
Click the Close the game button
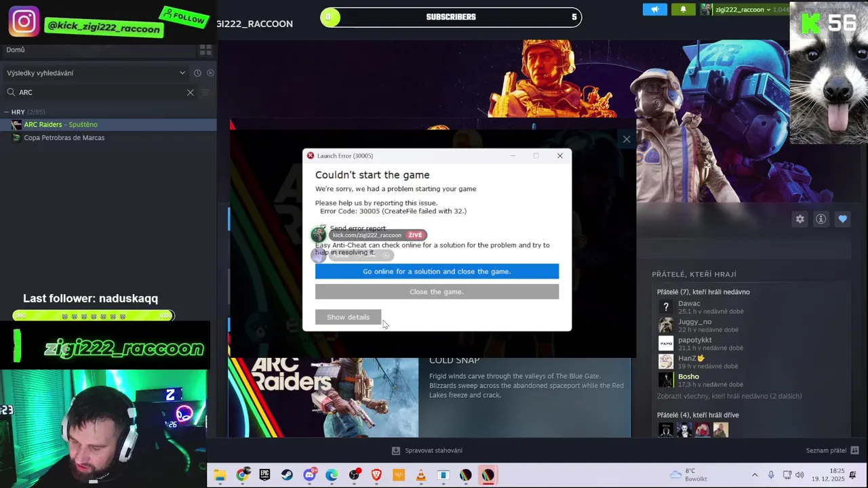click(x=437, y=291)
